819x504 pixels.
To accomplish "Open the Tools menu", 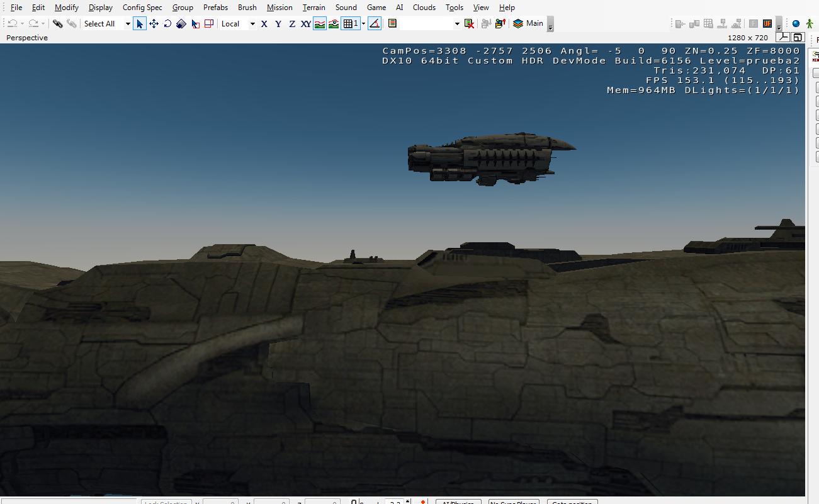I will coord(455,8).
